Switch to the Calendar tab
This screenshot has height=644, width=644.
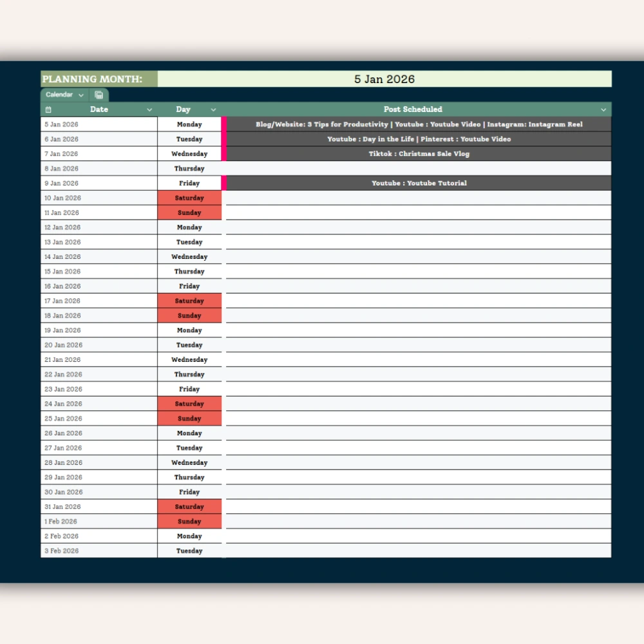point(59,95)
